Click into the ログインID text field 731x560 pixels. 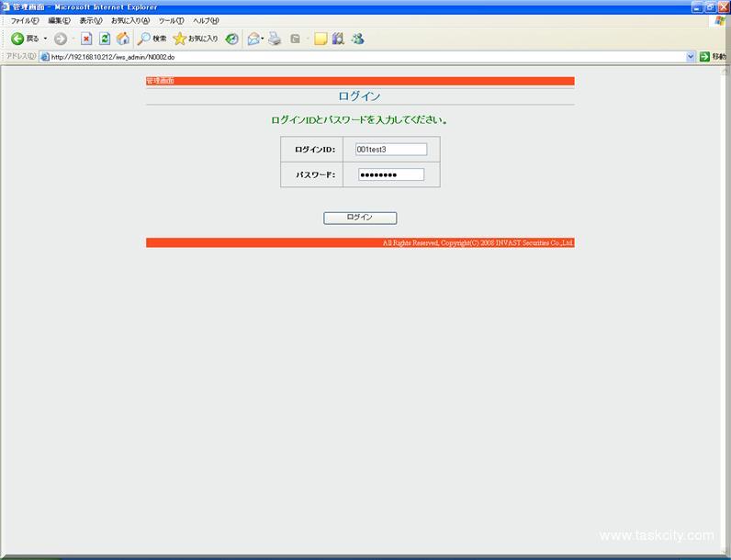pyautogui.click(x=391, y=150)
